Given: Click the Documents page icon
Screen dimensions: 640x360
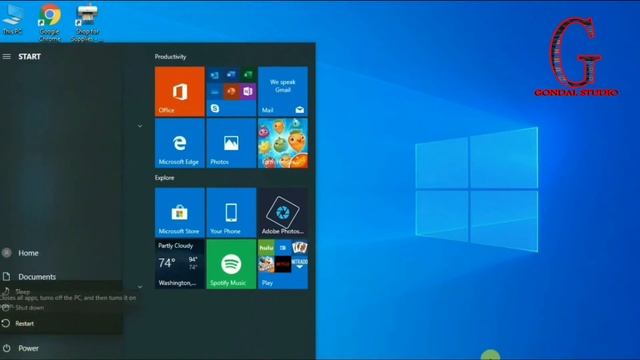Looking at the screenshot, I should tap(7, 277).
